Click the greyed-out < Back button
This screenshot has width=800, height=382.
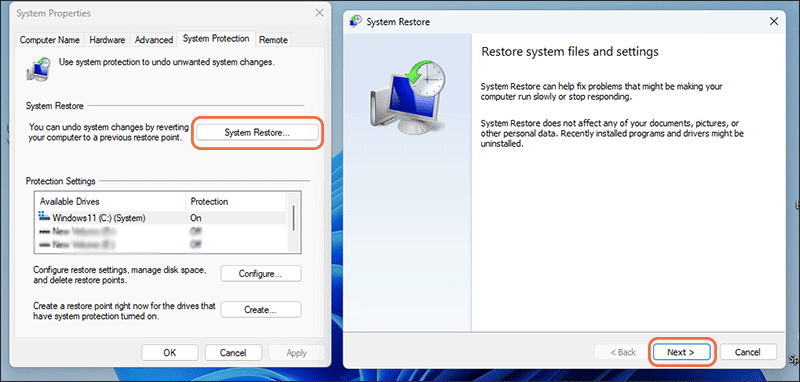(623, 352)
